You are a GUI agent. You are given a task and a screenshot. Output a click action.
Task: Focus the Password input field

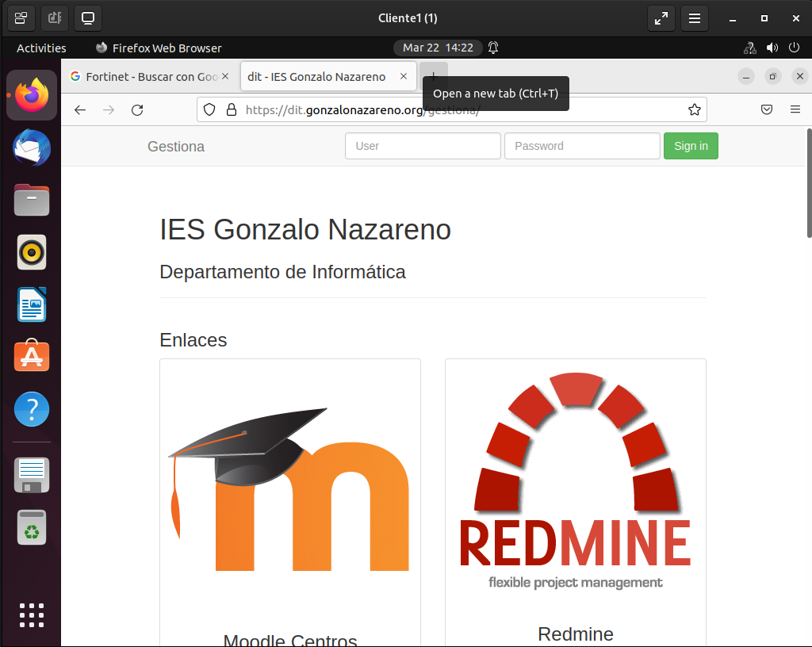[x=582, y=146]
